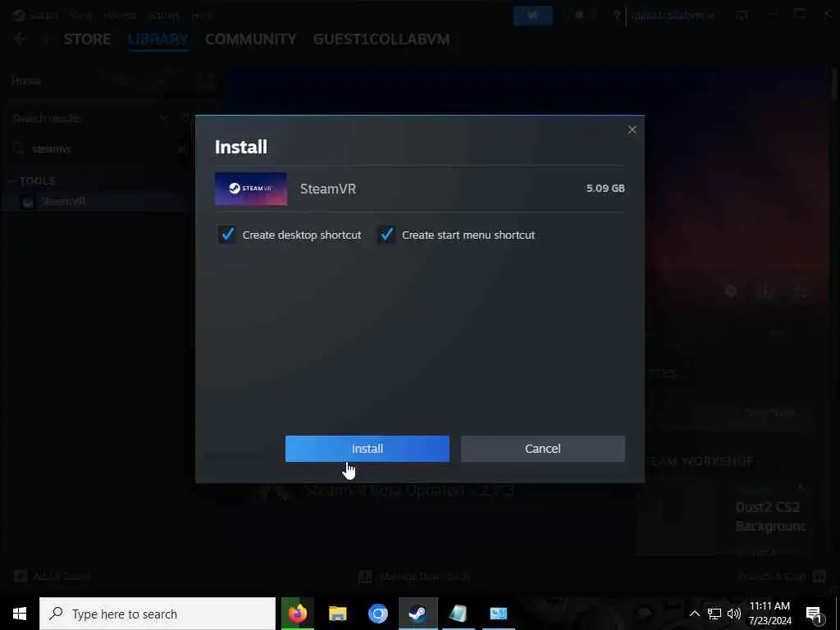Uncheck Create desktop shortcut
Screen dimensions: 840x630
[228, 235]
